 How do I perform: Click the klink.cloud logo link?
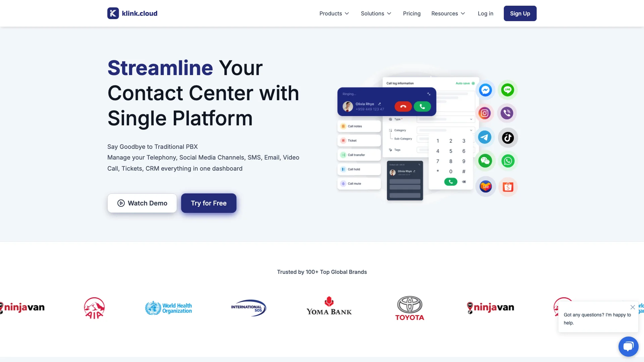point(132,13)
